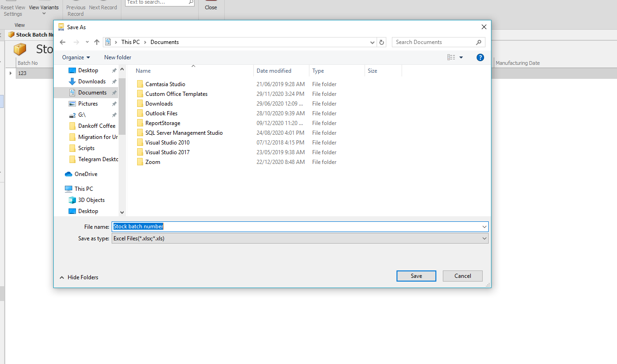Click the pinned Desktop icon in navigation pane
Image resolution: width=617 pixels, height=364 pixels.
coord(72,70)
